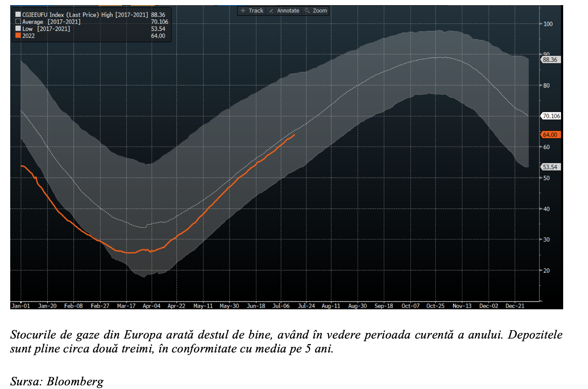Click the Average 2017-2021 dashed legend swatch
Image resolution: width=588 pixels, height=389 pixels.
18,22
